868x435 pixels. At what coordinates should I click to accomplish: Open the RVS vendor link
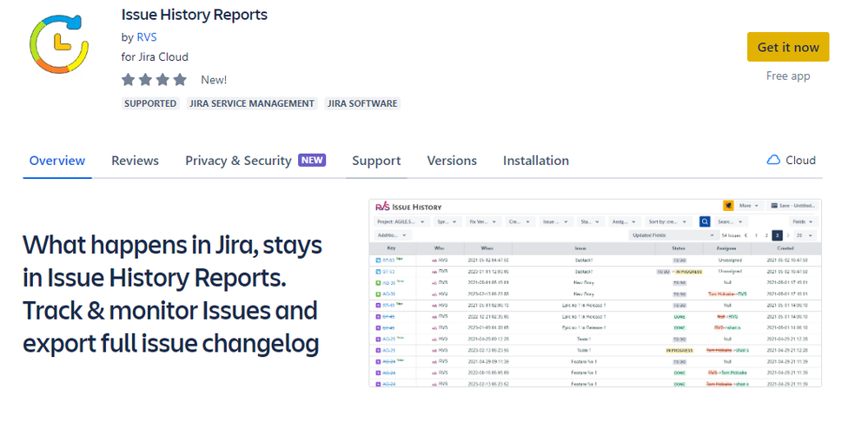147,37
